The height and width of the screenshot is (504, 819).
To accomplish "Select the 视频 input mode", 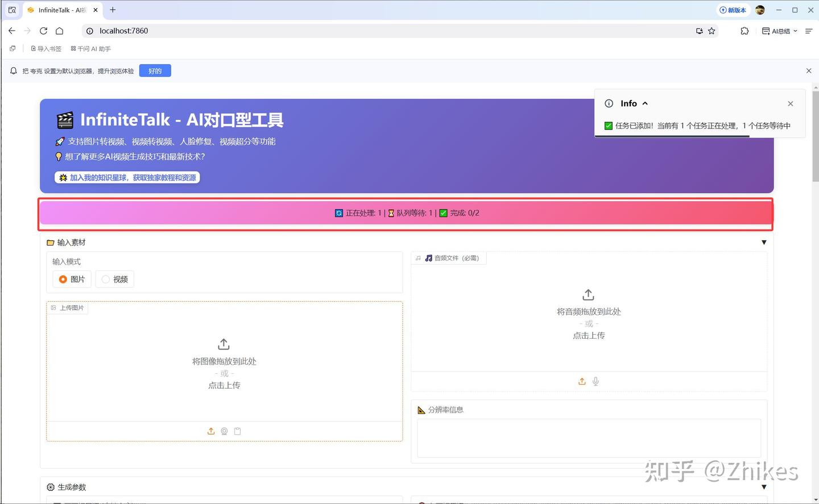I will pos(114,279).
